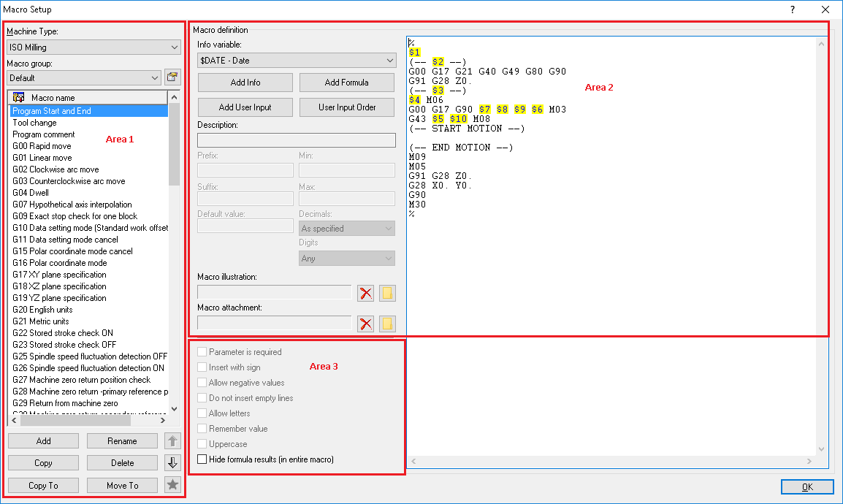Enable Hide formula results in entire macro
Viewport: 843px width, 504px height.
click(x=202, y=459)
